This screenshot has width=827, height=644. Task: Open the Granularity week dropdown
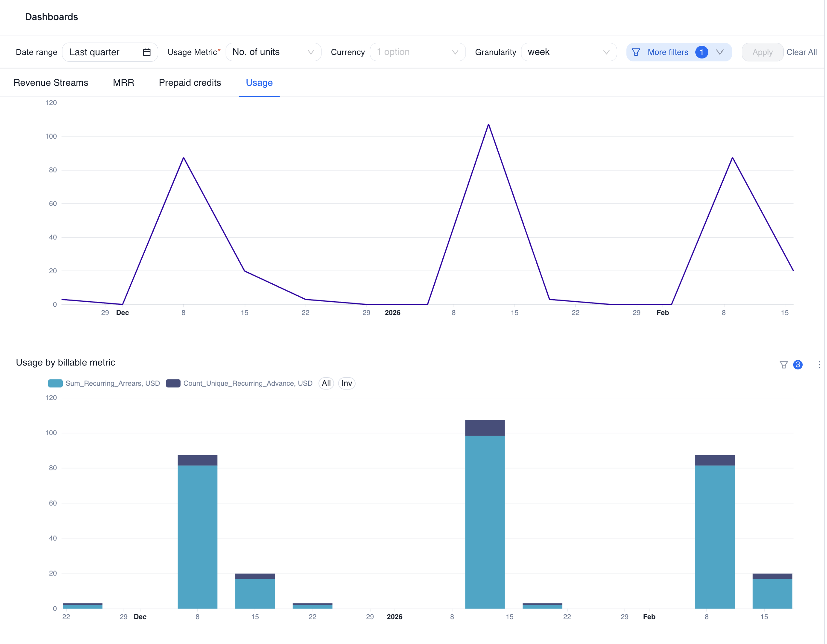click(x=568, y=52)
